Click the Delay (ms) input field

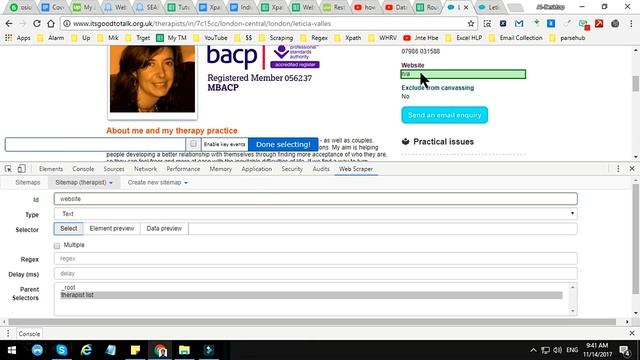[x=316, y=273]
